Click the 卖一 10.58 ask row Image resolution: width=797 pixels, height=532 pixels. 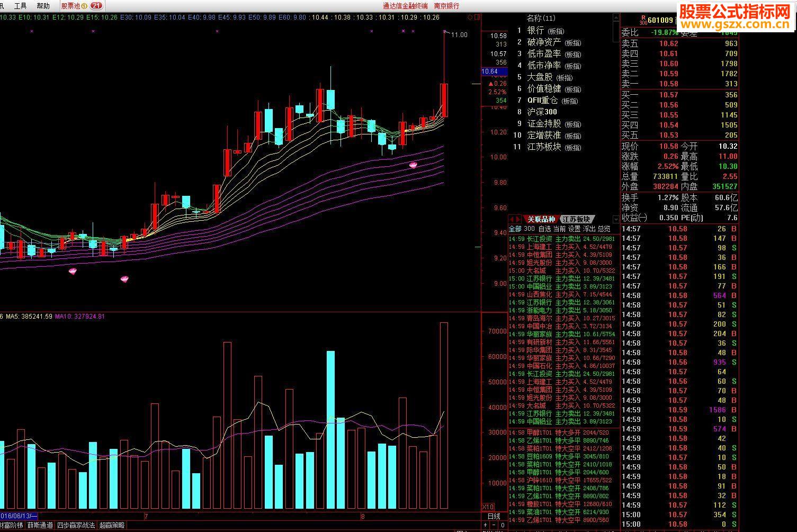pos(679,84)
